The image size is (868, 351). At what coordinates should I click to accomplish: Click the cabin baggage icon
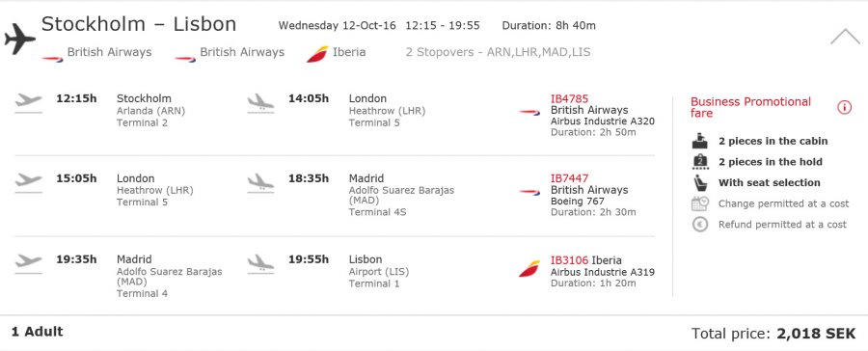700,141
